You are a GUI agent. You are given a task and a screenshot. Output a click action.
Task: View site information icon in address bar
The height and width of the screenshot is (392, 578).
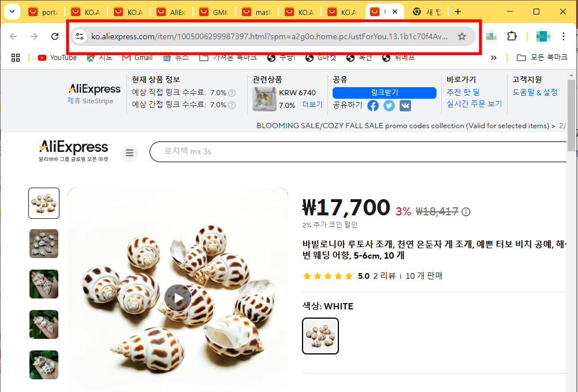[x=80, y=36]
